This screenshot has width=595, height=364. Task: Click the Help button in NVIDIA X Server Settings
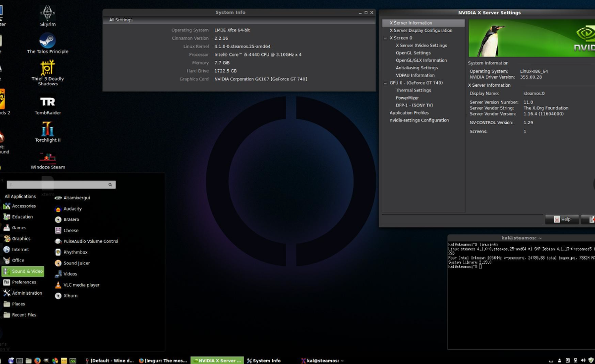[561, 219]
